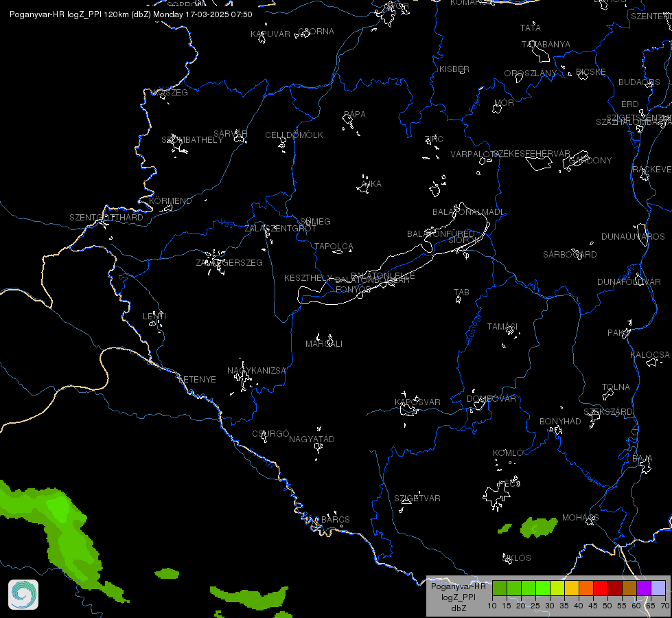Click the MARCALI city label
This screenshot has height=618, width=672.
324,344
